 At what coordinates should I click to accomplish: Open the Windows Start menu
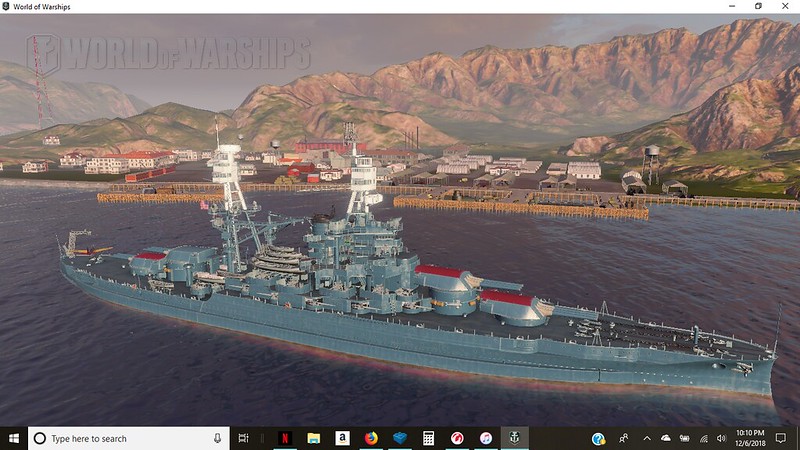(14, 438)
